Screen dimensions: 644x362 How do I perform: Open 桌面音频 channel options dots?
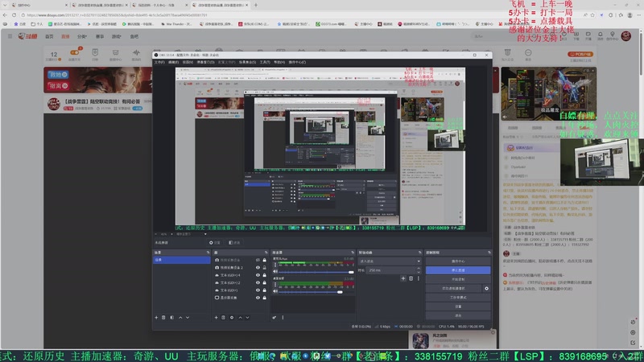pyautogui.click(x=275, y=285)
